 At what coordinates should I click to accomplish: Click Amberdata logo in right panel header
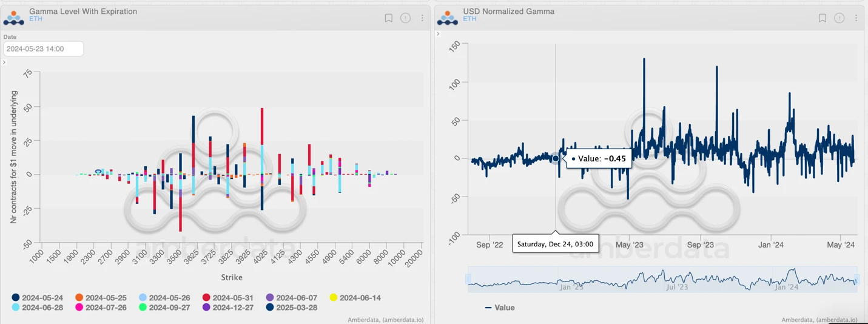(447, 18)
